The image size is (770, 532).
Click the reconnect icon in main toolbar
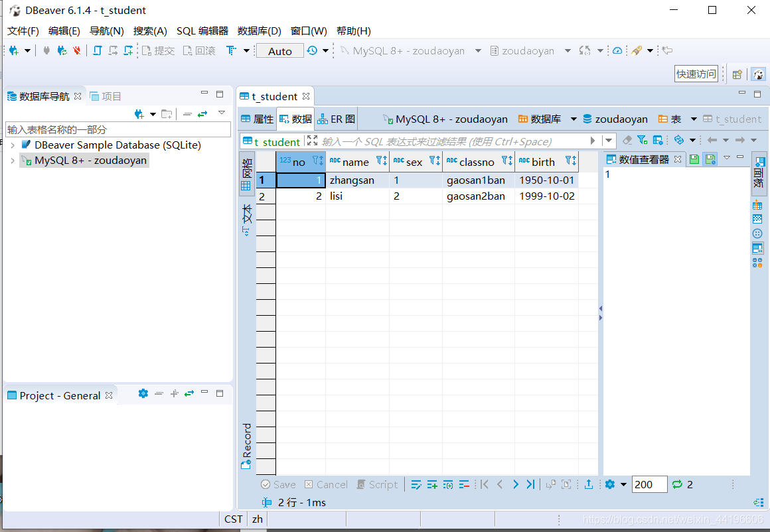62,50
